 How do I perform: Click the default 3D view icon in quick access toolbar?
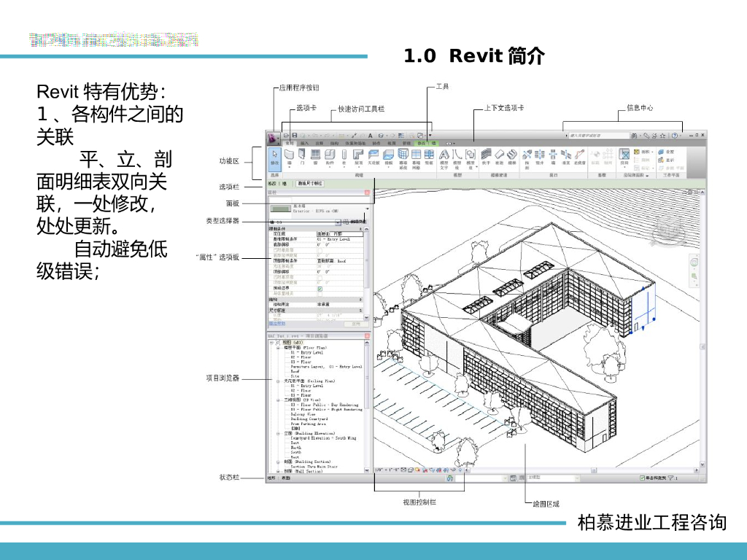381,136
